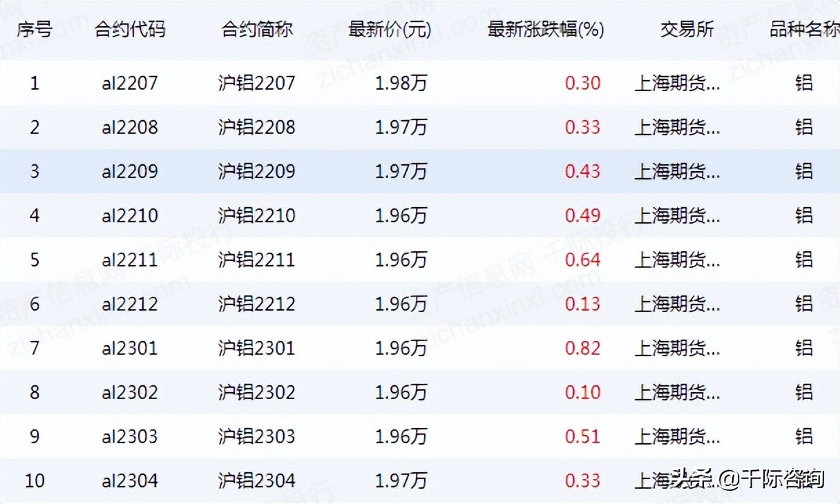Sort by the 最新价(元) column header
840x504 pixels.
click(389, 30)
